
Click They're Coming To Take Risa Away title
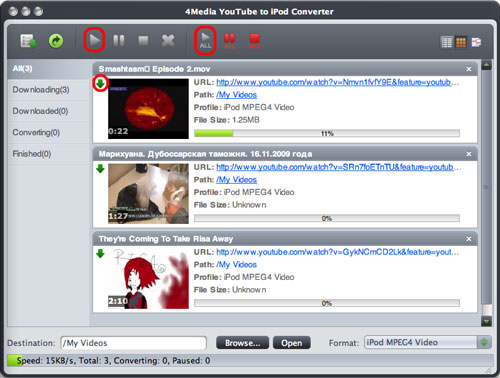(166, 239)
